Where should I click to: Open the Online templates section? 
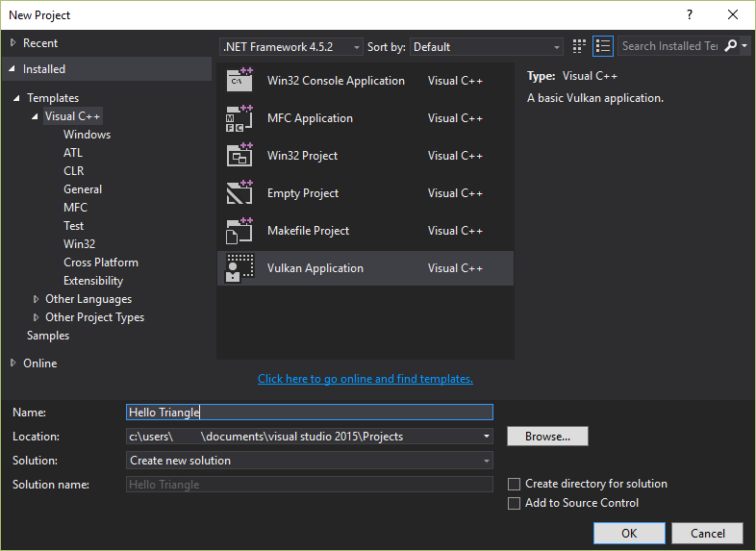click(39, 363)
